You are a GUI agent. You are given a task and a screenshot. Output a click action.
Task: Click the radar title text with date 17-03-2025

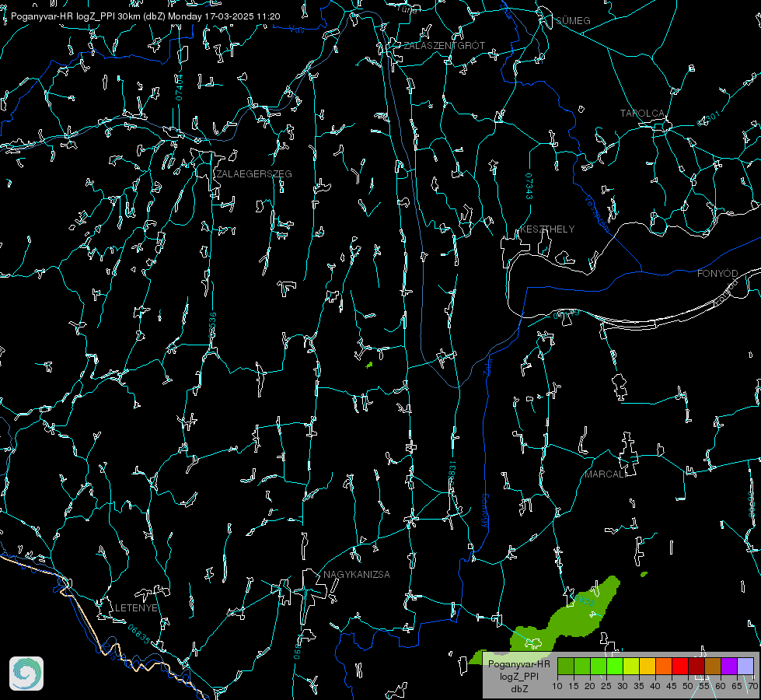(145, 16)
